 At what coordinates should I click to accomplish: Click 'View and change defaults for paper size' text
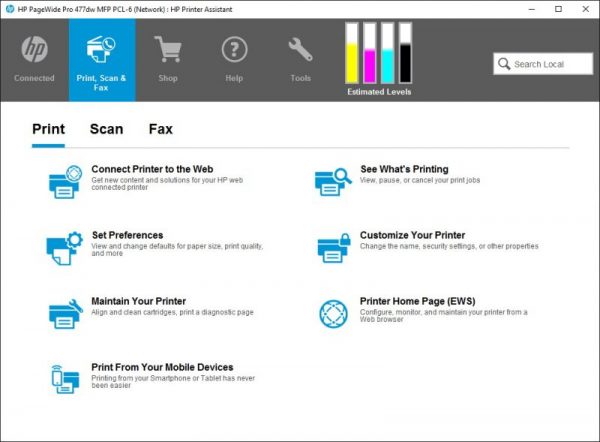click(x=177, y=250)
